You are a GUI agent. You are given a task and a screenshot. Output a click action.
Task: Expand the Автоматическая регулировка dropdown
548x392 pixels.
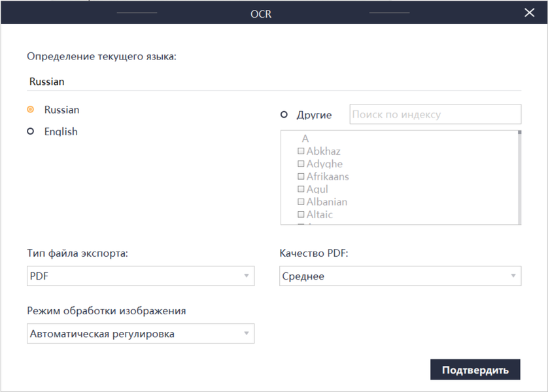coord(141,334)
